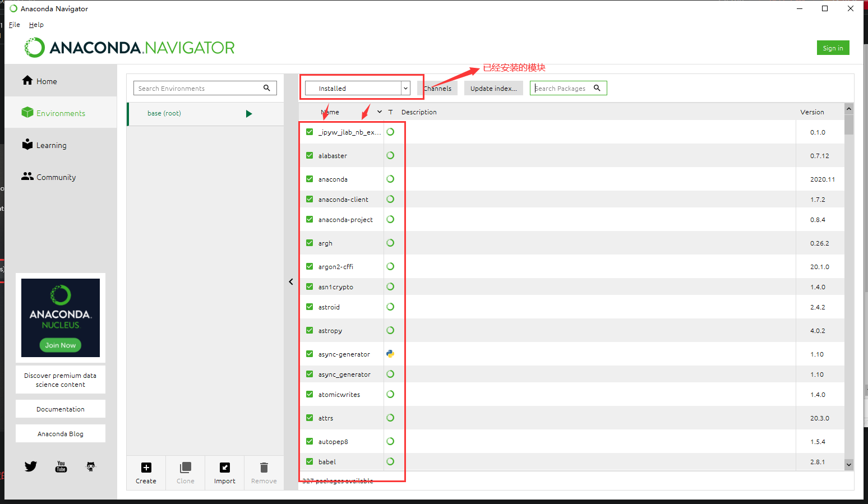The width and height of the screenshot is (868, 504).
Task: Toggle the atomicwrites checkbox
Action: pos(310,394)
